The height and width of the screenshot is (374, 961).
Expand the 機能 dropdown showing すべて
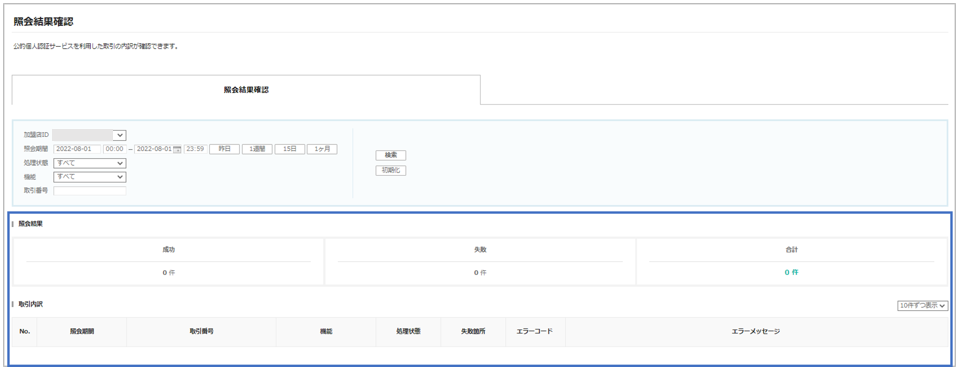point(90,177)
